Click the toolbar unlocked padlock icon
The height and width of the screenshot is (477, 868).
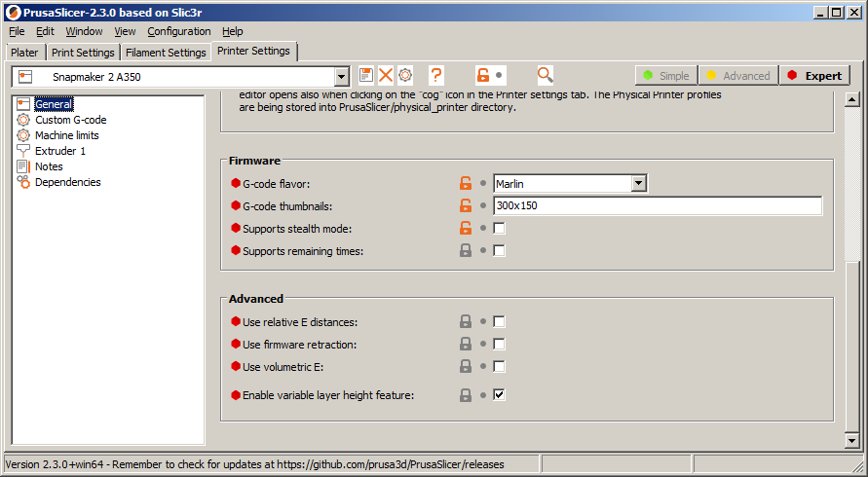point(483,75)
